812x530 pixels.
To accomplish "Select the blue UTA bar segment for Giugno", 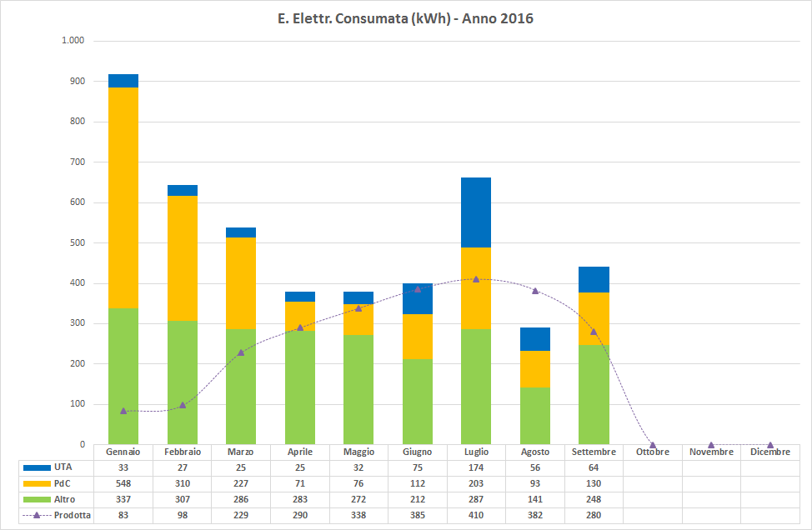I will (x=417, y=299).
